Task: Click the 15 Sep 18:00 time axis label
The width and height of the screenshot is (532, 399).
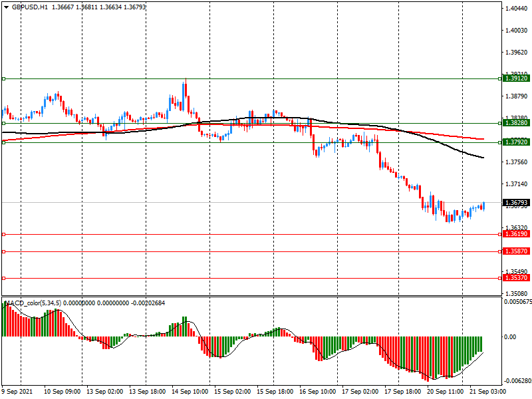Action: coord(275,392)
